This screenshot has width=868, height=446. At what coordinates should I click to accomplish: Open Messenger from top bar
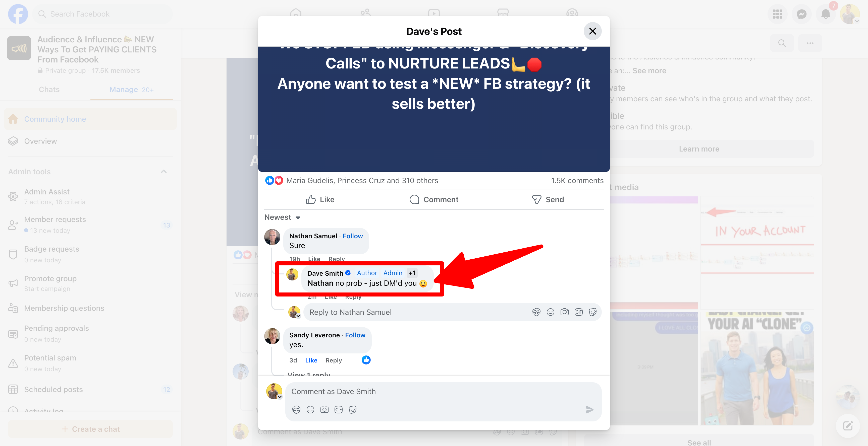(801, 14)
